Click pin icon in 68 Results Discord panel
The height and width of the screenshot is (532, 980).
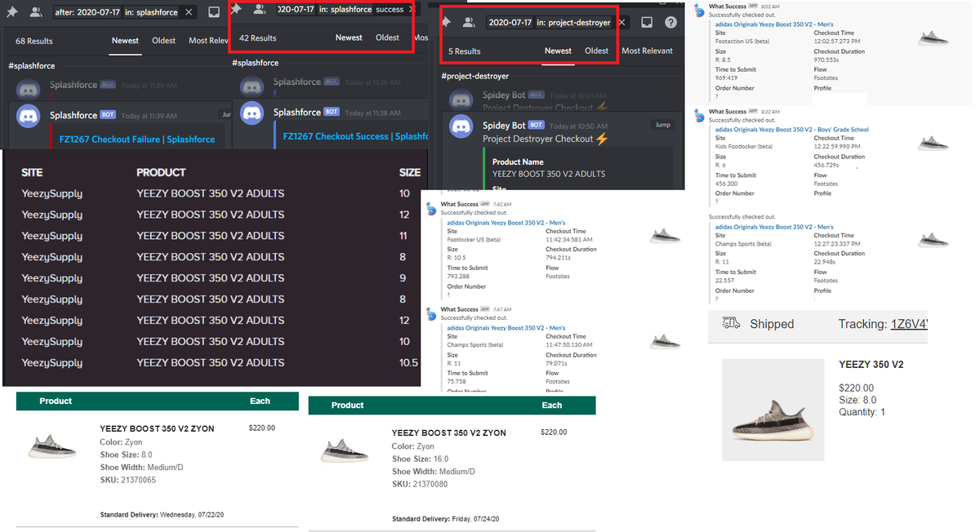pos(12,12)
